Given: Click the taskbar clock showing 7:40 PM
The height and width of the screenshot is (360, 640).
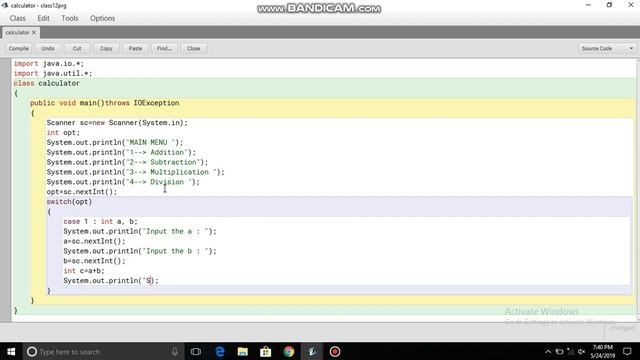Looking at the screenshot, I should point(603,351).
